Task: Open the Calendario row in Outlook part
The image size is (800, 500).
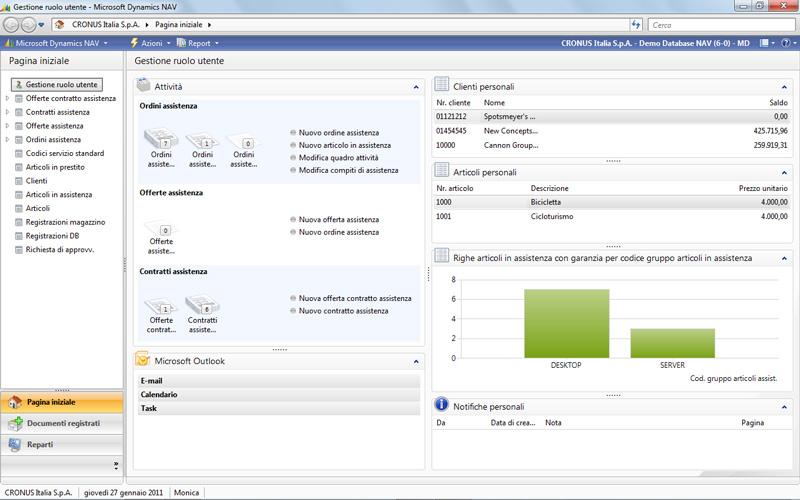Action: tap(279, 394)
